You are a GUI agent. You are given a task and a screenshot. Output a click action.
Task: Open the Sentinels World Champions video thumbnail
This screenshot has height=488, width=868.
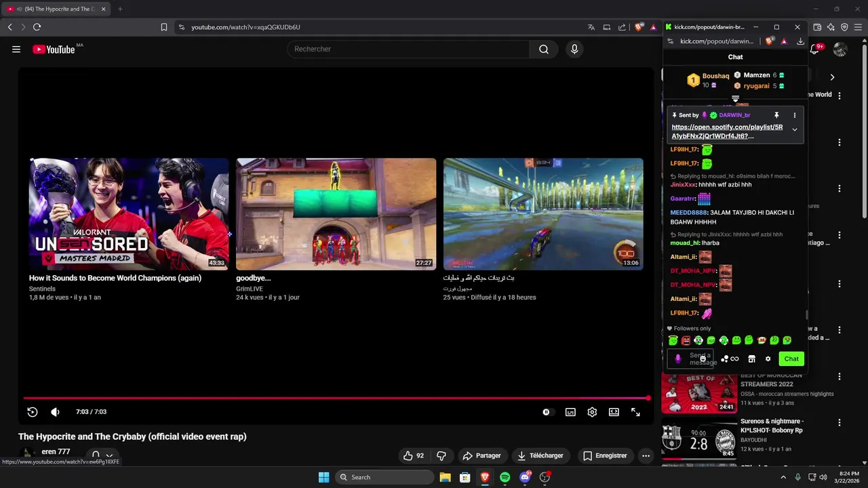[129, 214]
